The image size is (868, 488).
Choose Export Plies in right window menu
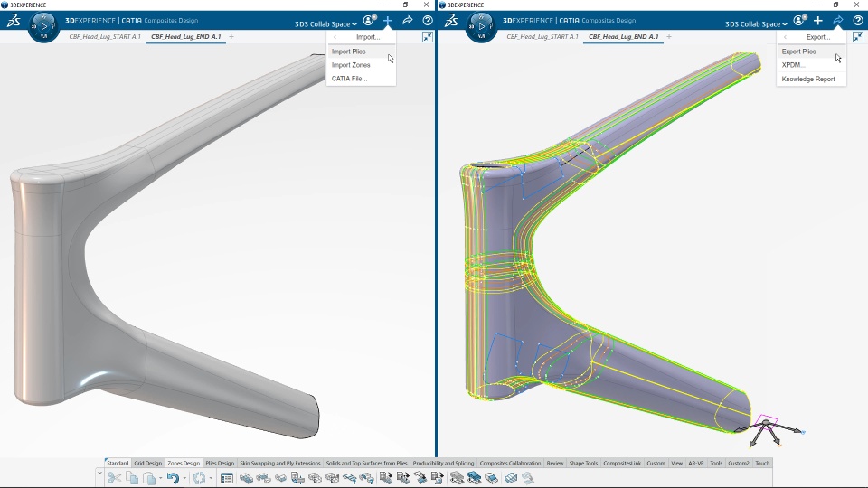[811, 52]
